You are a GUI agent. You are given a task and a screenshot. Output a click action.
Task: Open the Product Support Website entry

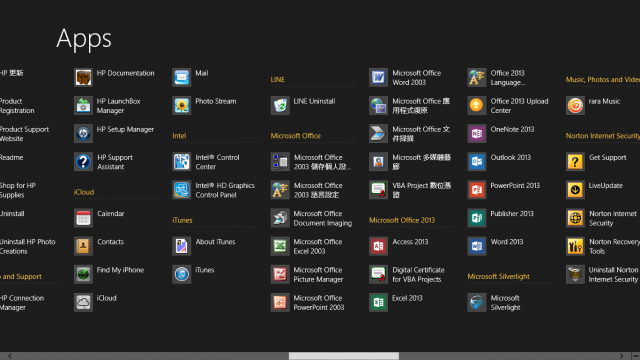click(x=24, y=134)
